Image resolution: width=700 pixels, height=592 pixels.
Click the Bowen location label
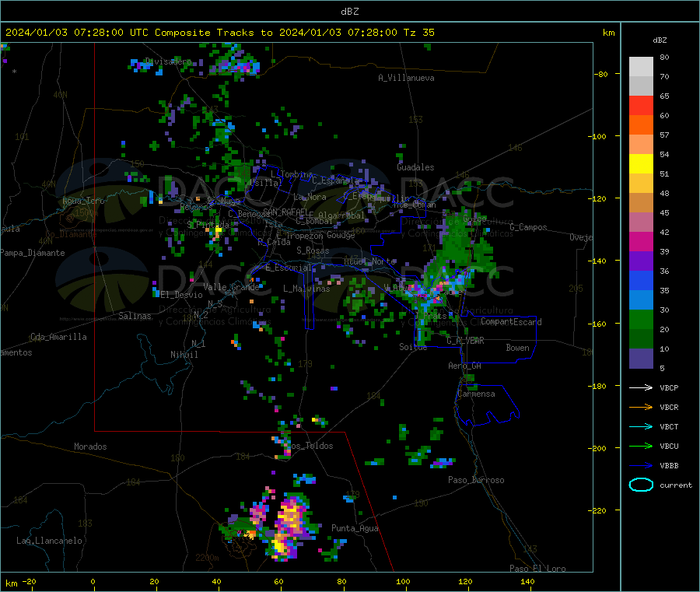517,348
